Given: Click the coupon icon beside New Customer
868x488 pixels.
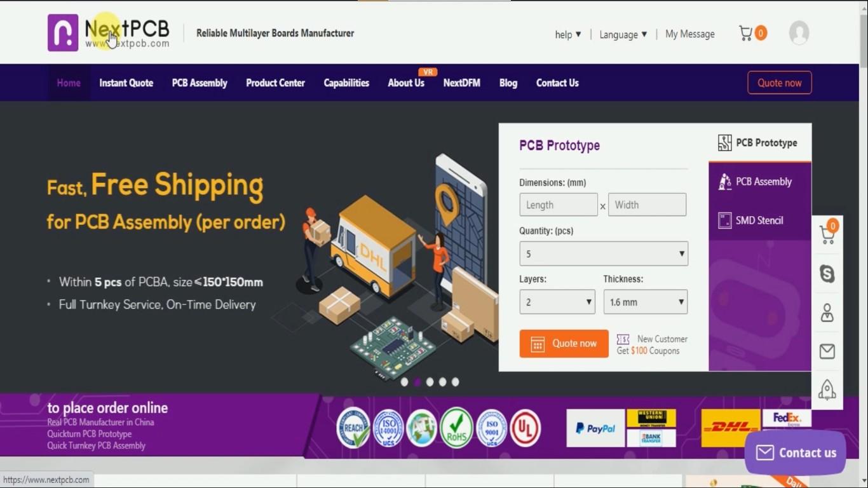Looking at the screenshot, I should point(623,339).
